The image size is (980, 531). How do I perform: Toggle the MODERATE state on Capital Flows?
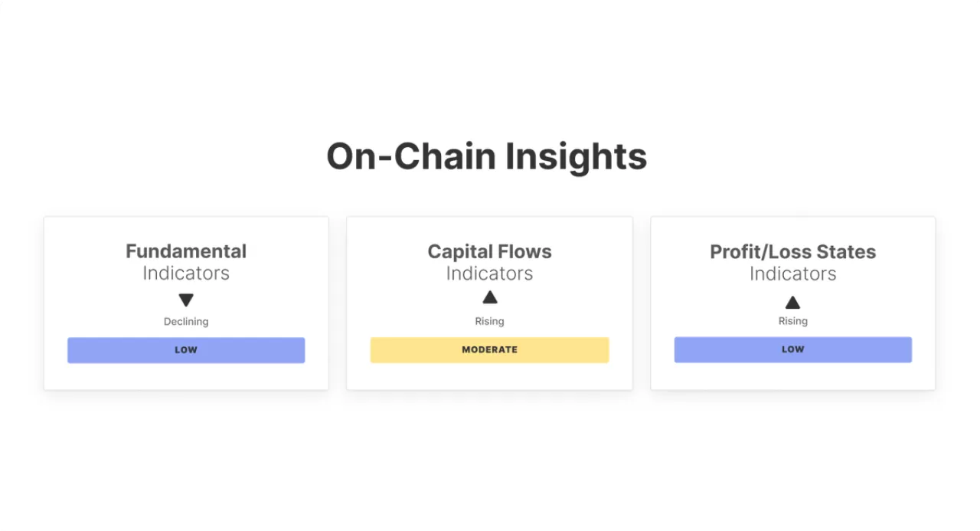[x=489, y=349]
